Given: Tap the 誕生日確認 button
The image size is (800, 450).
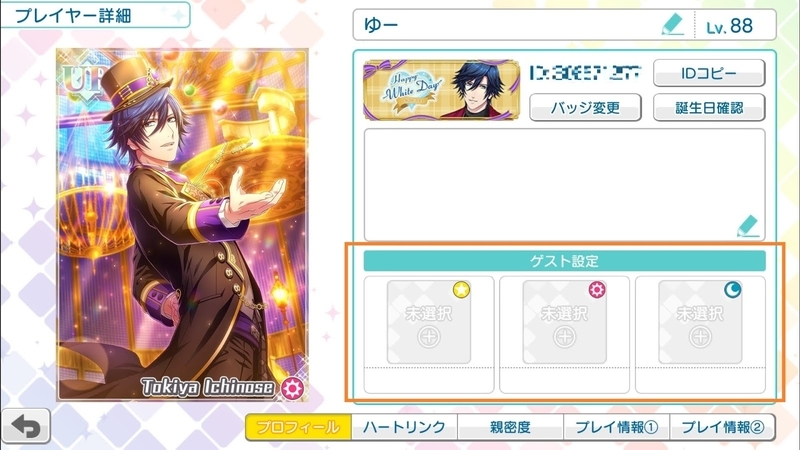Looking at the screenshot, I should (709, 108).
